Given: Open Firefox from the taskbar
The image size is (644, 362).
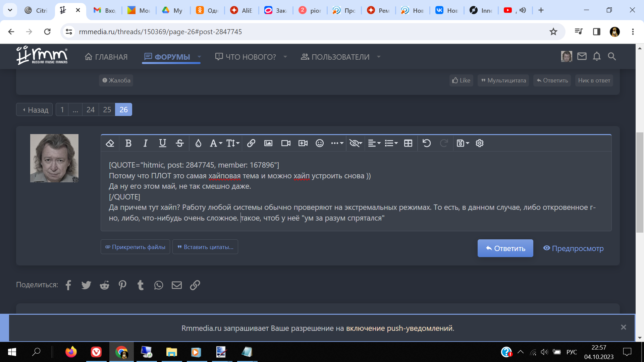Looking at the screenshot, I should [71, 352].
